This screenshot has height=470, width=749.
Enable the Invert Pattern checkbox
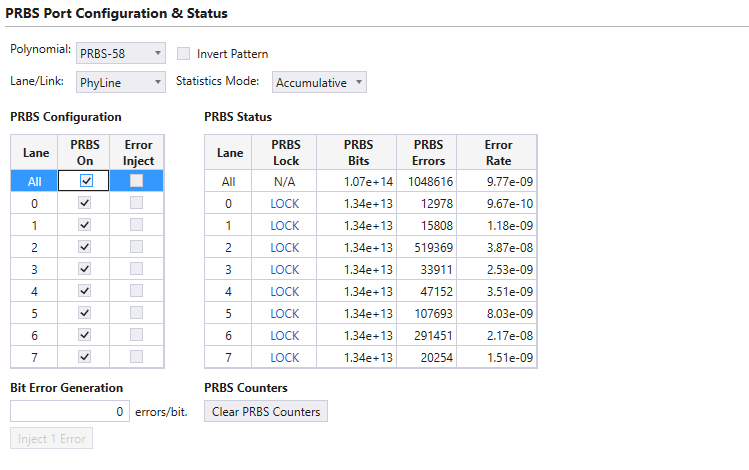pyautogui.click(x=183, y=53)
